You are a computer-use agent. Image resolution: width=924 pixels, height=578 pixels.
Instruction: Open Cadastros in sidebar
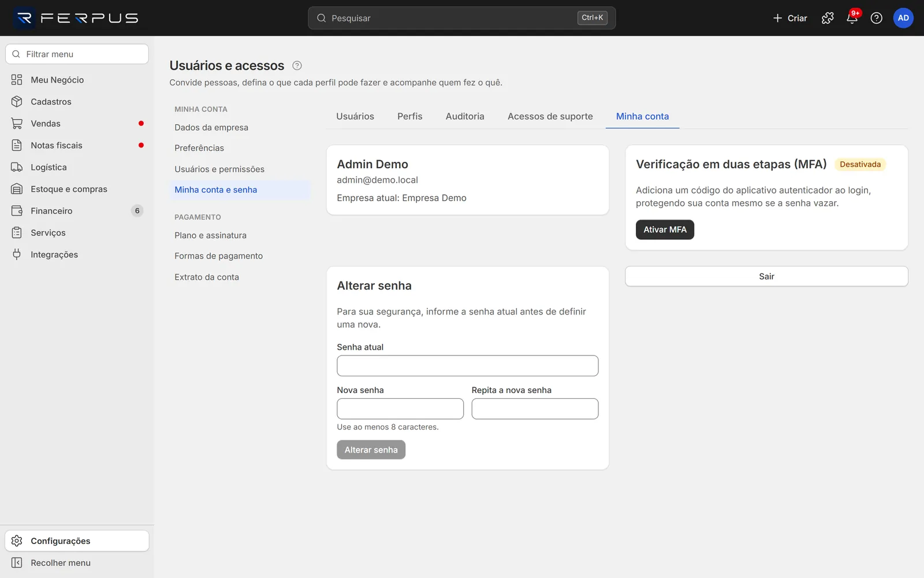point(77,102)
